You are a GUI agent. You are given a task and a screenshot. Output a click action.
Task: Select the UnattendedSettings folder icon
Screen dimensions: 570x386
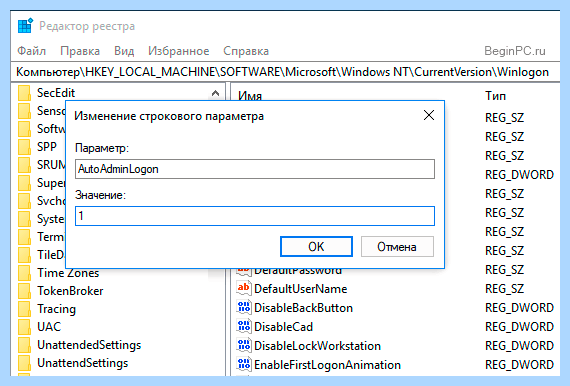point(24,345)
